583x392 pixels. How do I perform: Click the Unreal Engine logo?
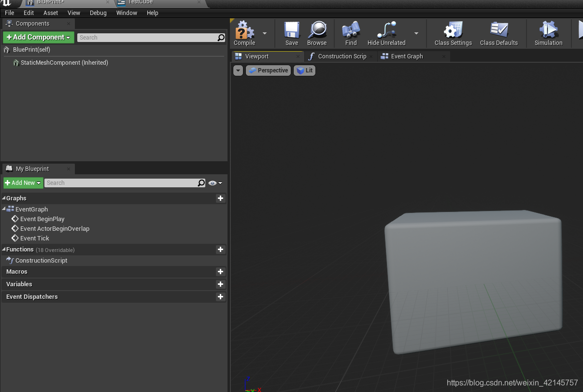[6, 2]
